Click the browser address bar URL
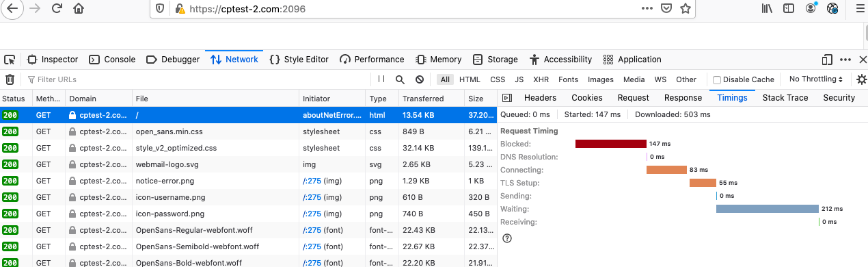Screen dimensions: 868x267 247,9
